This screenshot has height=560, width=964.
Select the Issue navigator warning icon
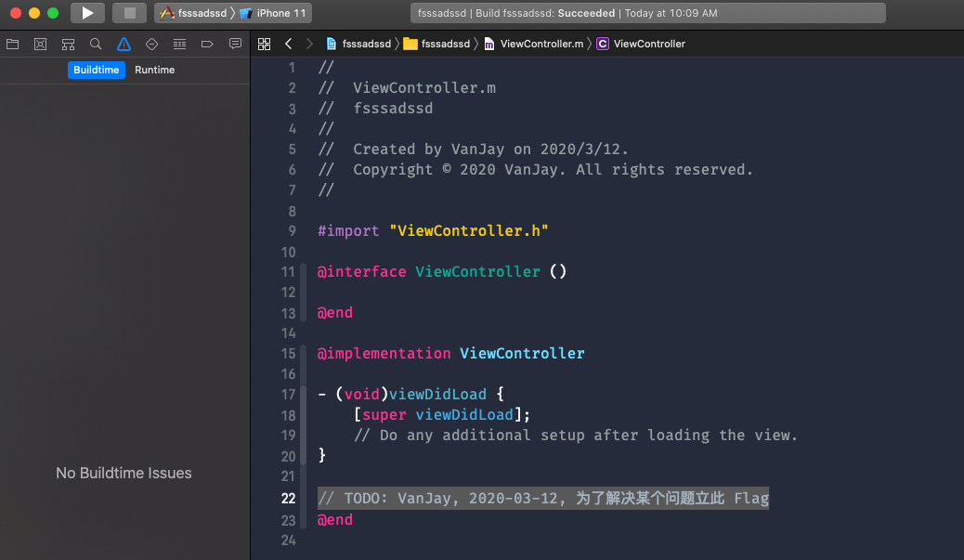pos(124,44)
